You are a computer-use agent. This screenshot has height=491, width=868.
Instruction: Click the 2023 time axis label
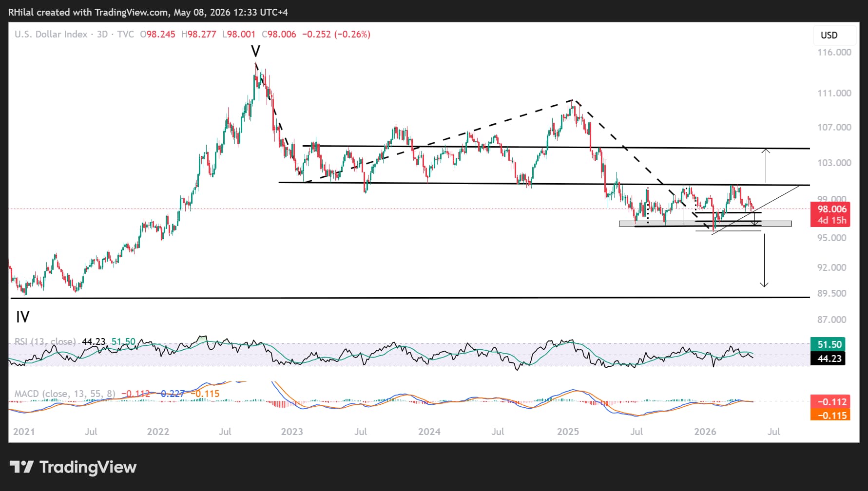point(292,432)
